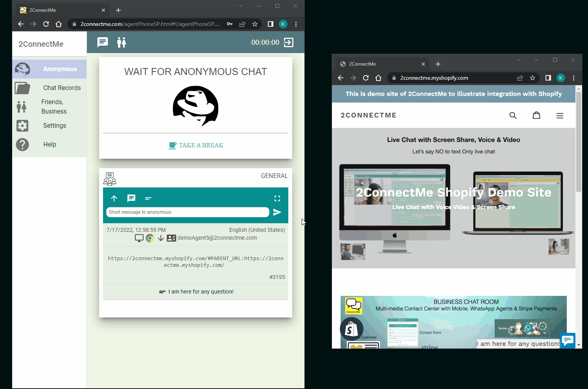
Task: Click the short message lines icon in toolbar
Action: [x=148, y=198]
